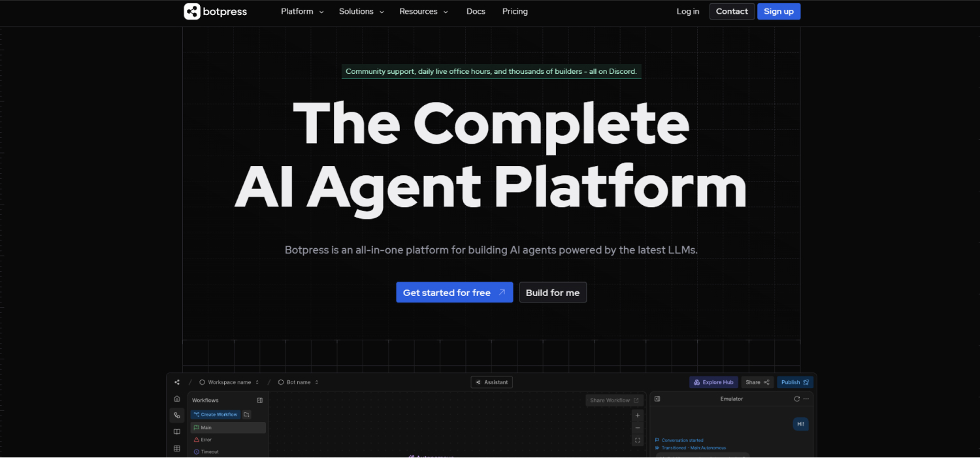The image size is (980, 458).
Task: Select the Main workflow
Action: (x=228, y=428)
